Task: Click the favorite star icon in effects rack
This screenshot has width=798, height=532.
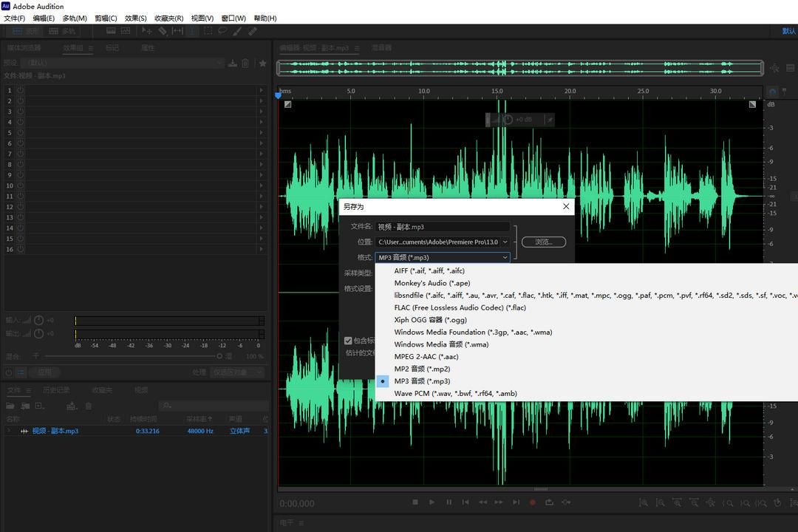Action: click(x=262, y=63)
